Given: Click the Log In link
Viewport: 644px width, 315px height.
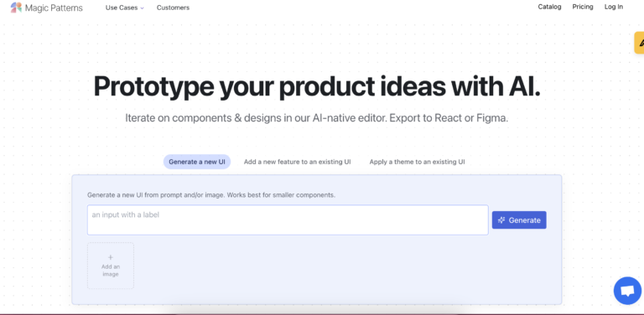Looking at the screenshot, I should click(614, 7).
